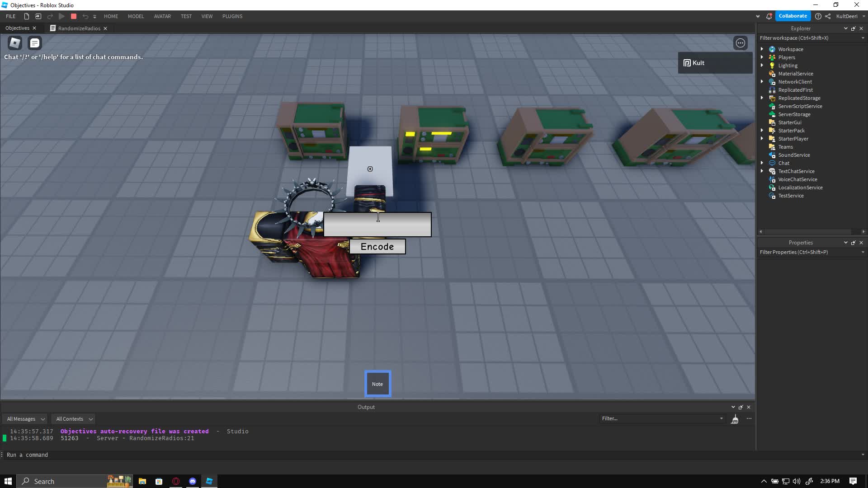Image resolution: width=868 pixels, height=488 pixels.
Task: Select StarterGui in the Explorer
Action: pyautogui.click(x=789, y=122)
